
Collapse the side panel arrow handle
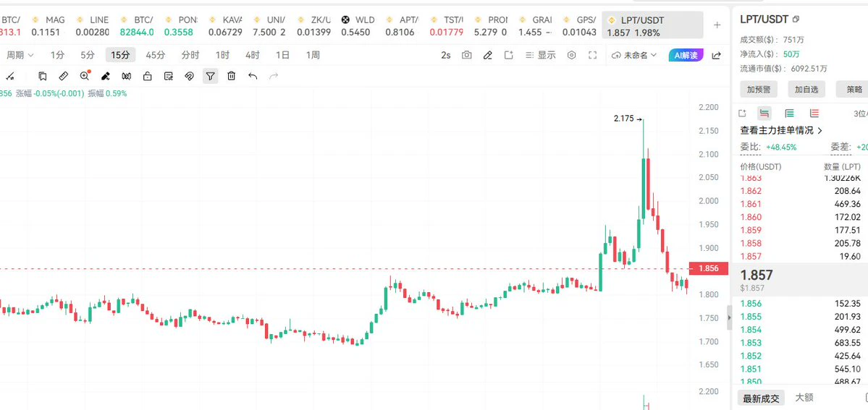[729, 317]
